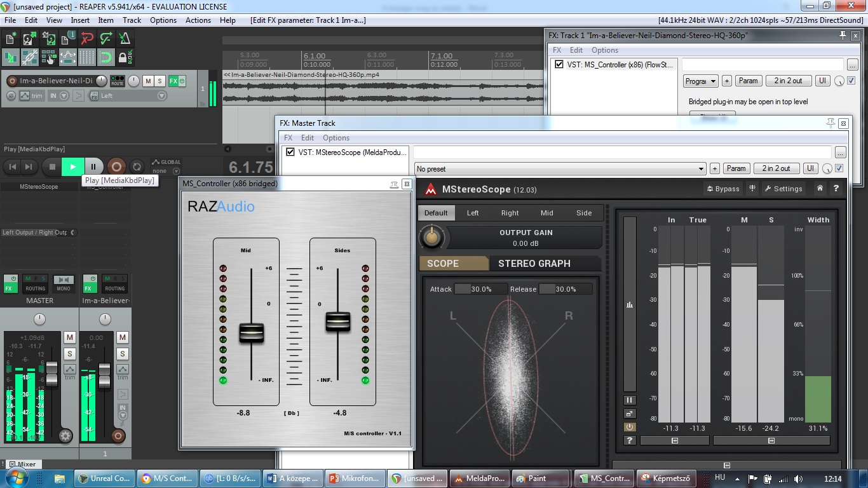Click the New Project toolbar icon

click(11, 39)
